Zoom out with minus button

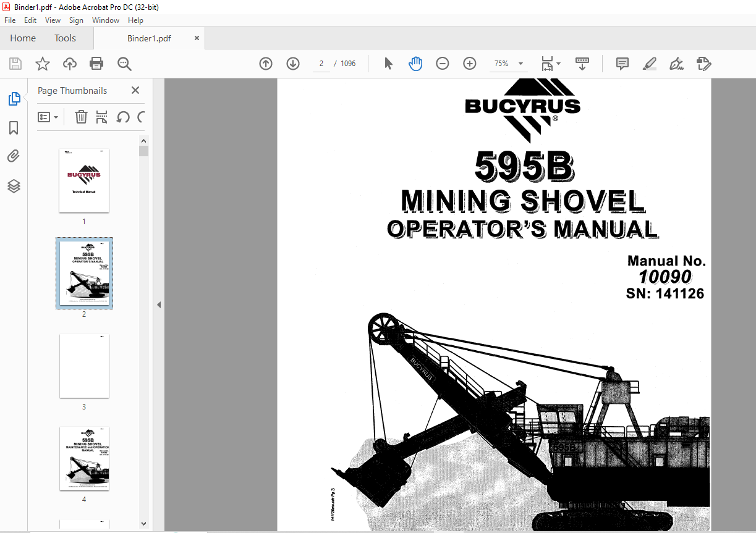443,64
